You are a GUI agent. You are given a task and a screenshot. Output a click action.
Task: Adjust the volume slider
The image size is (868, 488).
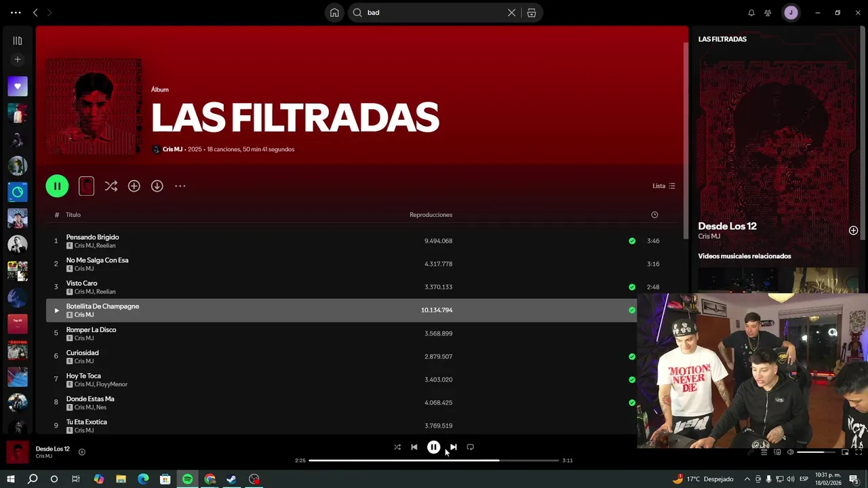[x=816, y=452]
